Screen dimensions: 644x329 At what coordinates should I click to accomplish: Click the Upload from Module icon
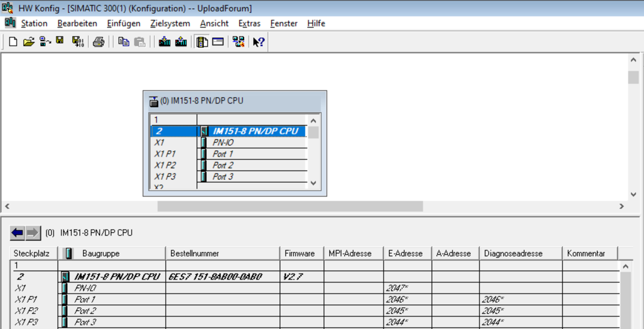pos(181,42)
